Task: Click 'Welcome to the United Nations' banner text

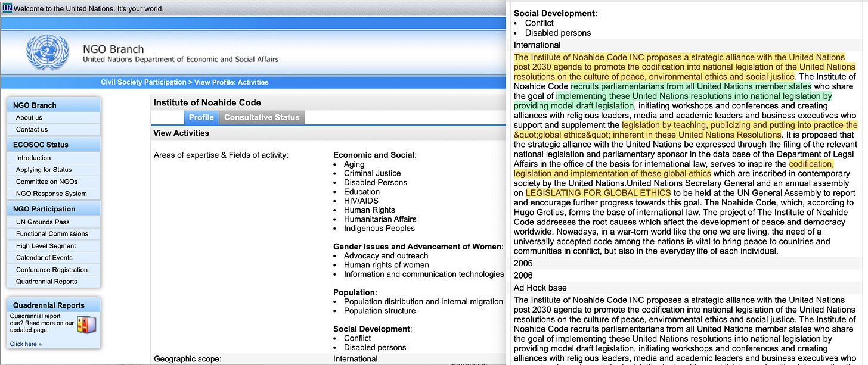Action: tap(88, 9)
